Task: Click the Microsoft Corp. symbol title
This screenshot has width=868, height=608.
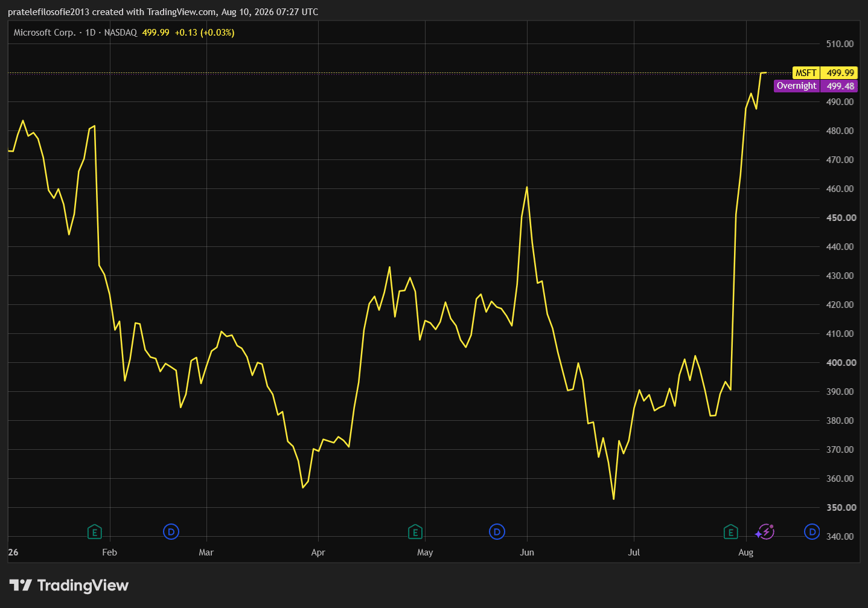Action: (45, 33)
